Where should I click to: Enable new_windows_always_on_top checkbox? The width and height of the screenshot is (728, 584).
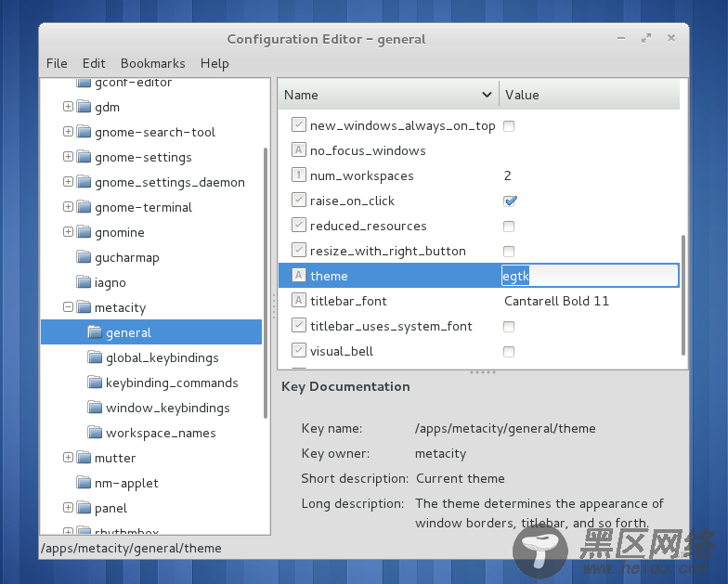pos(509,126)
